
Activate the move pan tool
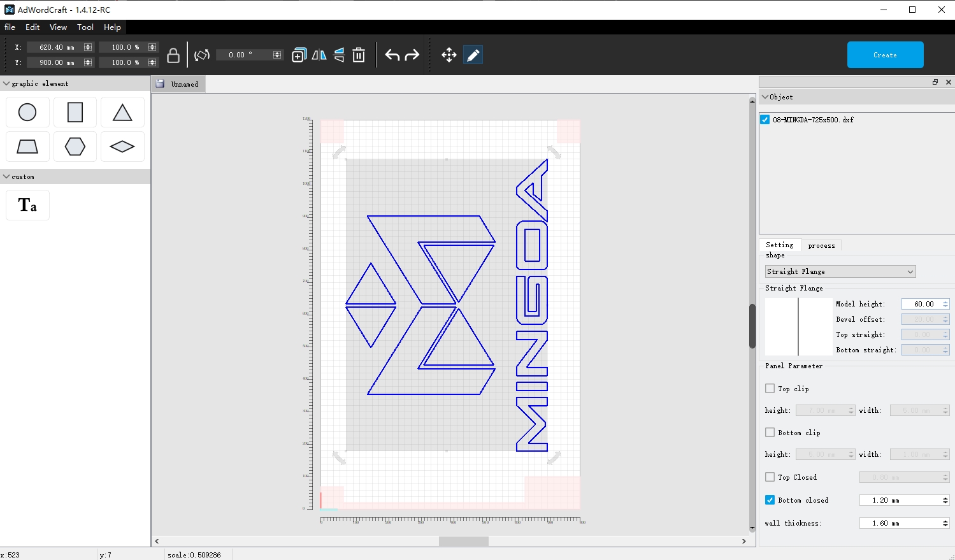click(449, 55)
